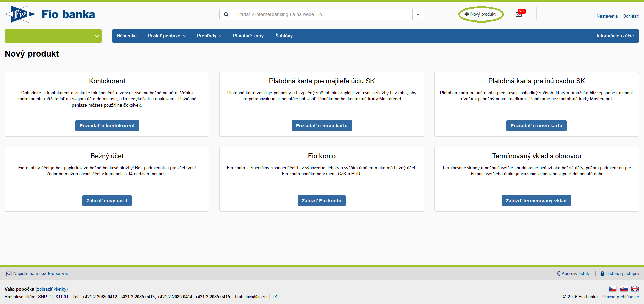
Task: Click the Fio banka logo
Action: coord(50,14)
